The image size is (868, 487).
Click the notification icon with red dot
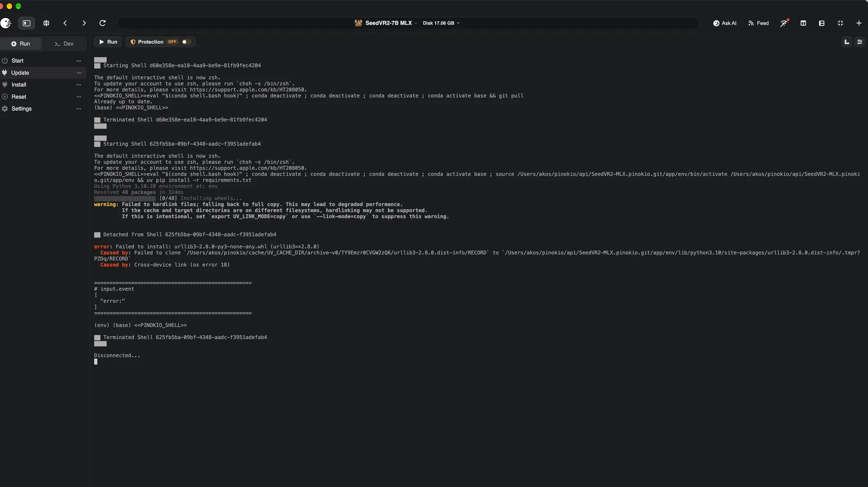(x=784, y=23)
